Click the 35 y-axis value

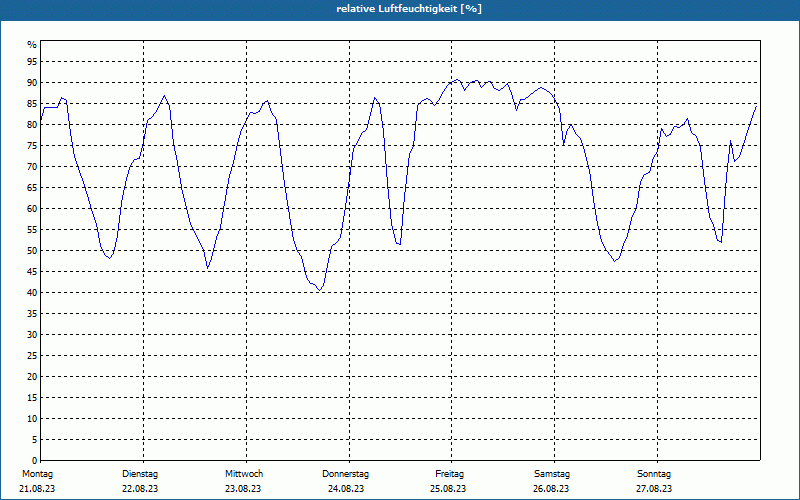pos(32,314)
